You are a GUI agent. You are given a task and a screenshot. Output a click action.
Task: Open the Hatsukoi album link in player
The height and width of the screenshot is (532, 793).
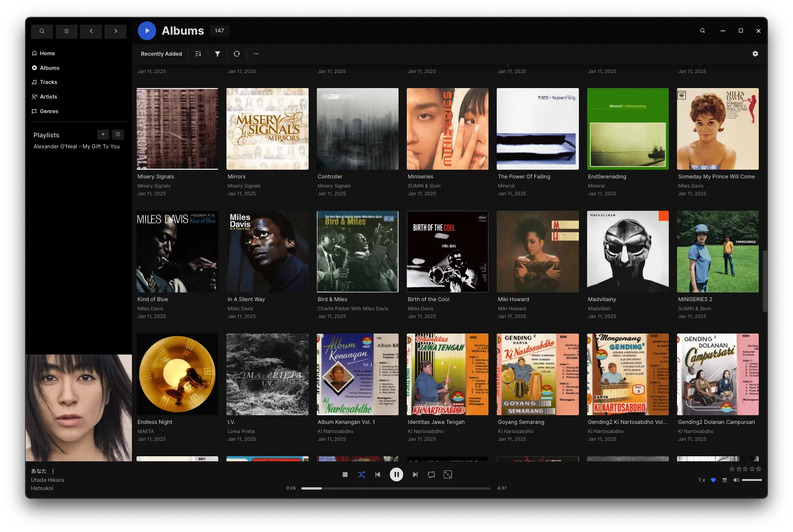(x=42, y=488)
